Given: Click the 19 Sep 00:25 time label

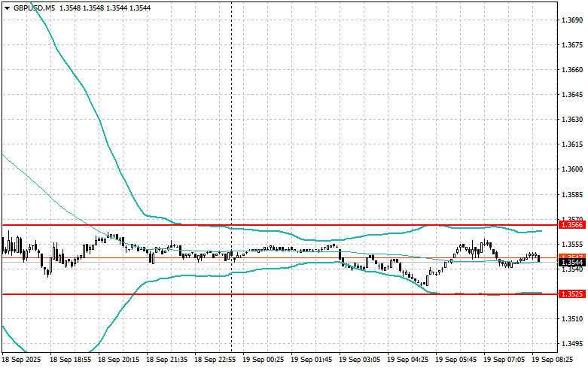Looking at the screenshot, I should (263, 360).
